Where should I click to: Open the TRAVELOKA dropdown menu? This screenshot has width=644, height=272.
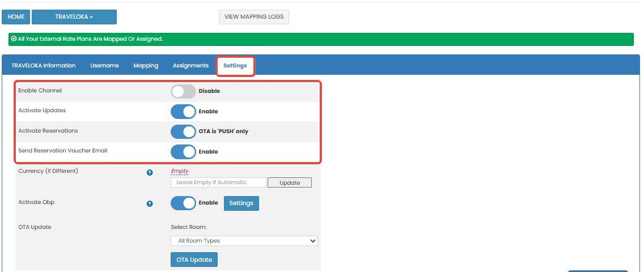74,17
